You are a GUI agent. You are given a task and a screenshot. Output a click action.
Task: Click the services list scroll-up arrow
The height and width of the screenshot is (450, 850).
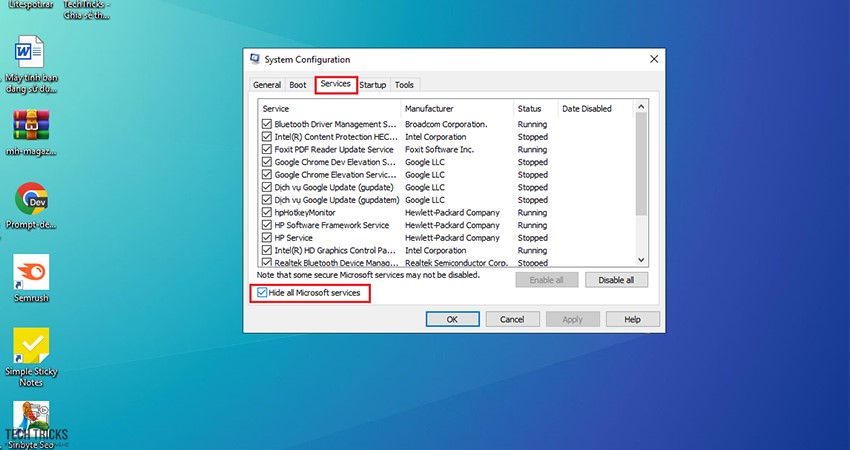(641, 107)
